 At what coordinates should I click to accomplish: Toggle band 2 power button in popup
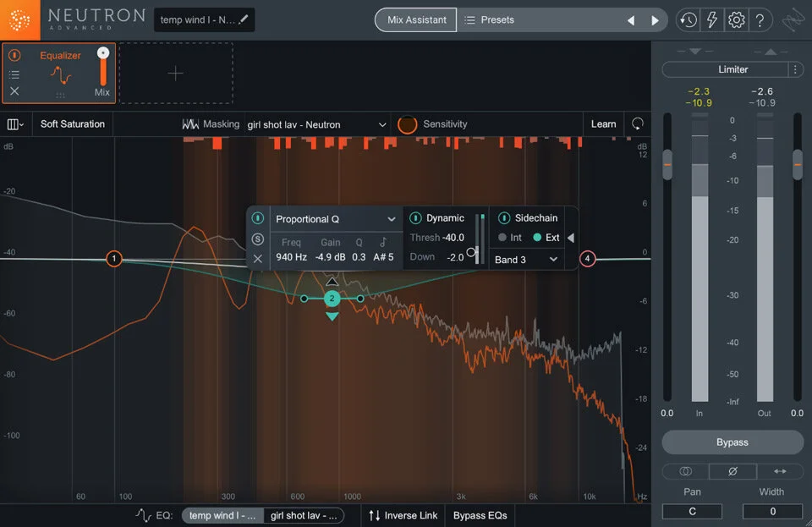pyautogui.click(x=257, y=218)
